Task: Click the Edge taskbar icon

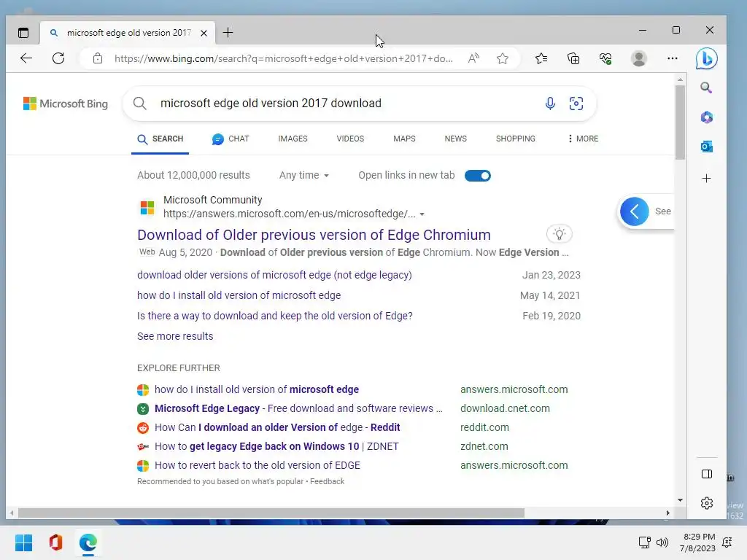Action: coord(88,542)
